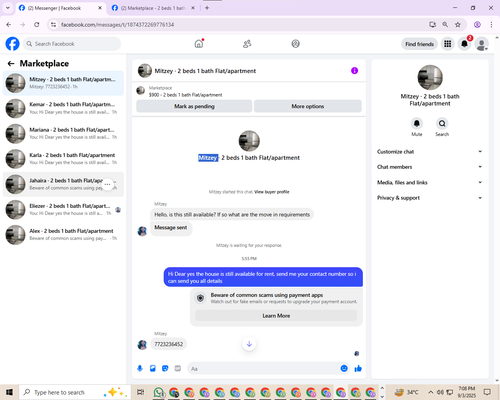Open browser zoom magnifier icon

coord(445,25)
